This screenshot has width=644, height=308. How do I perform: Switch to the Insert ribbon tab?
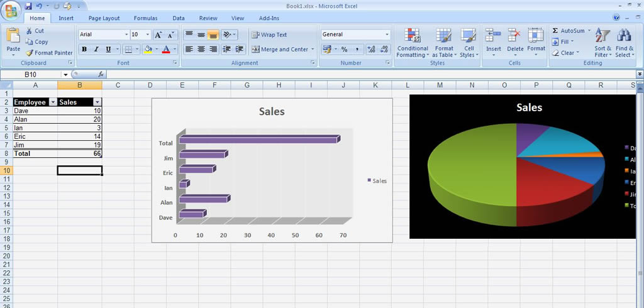pyautogui.click(x=66, y=18)
